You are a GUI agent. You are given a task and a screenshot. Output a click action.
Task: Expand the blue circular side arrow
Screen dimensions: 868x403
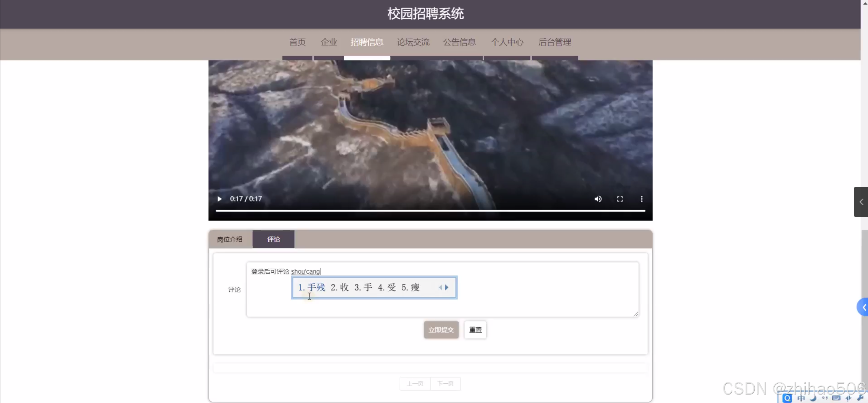864,307
